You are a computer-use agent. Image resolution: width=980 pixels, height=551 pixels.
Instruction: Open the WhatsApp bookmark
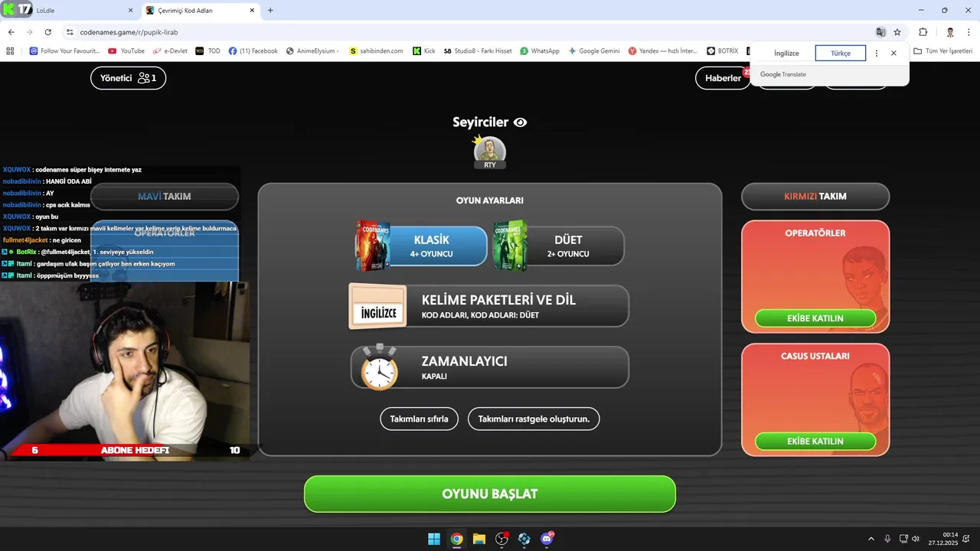(x=539, y=51)
